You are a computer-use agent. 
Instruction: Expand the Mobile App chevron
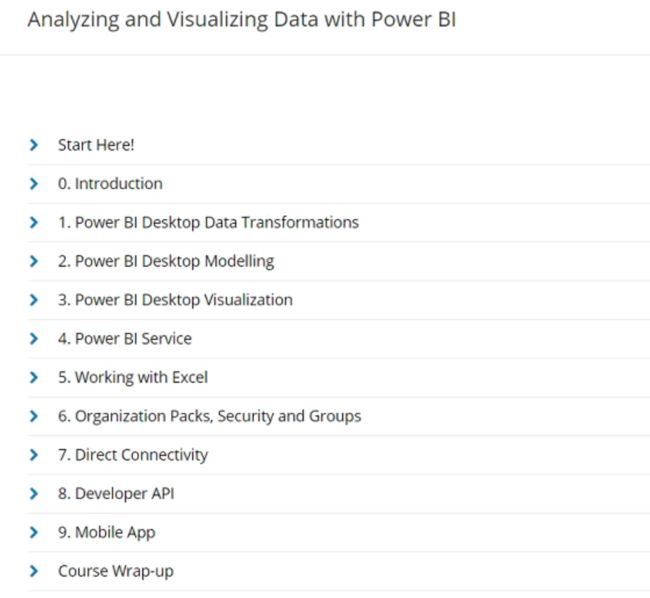point(34,533)
